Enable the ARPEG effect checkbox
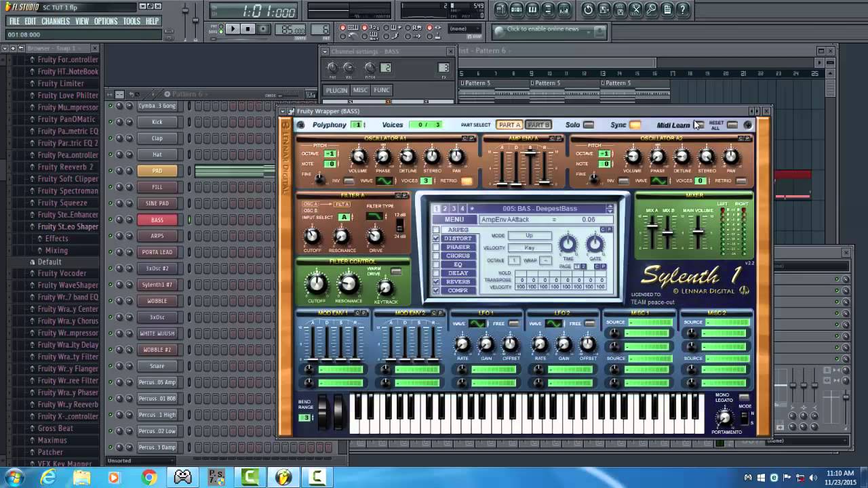Image resolution: width=868 pixels, height=488 pixels. coord(437,230)
